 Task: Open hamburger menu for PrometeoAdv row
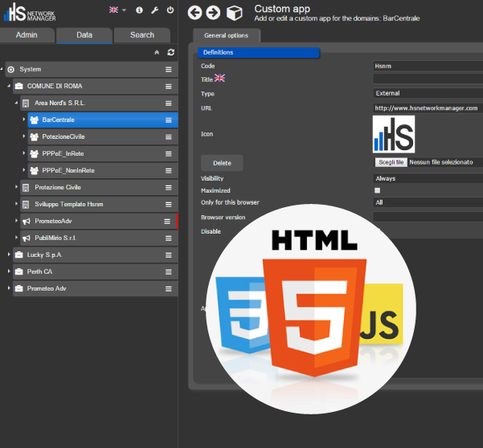click(x=169, y=221)
